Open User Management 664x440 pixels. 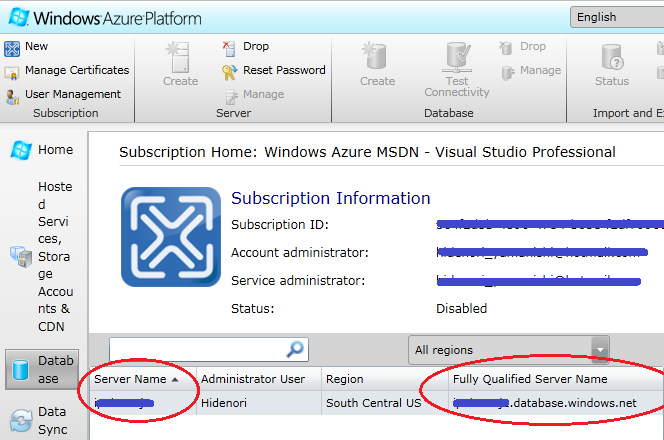[x=73, y=94]
